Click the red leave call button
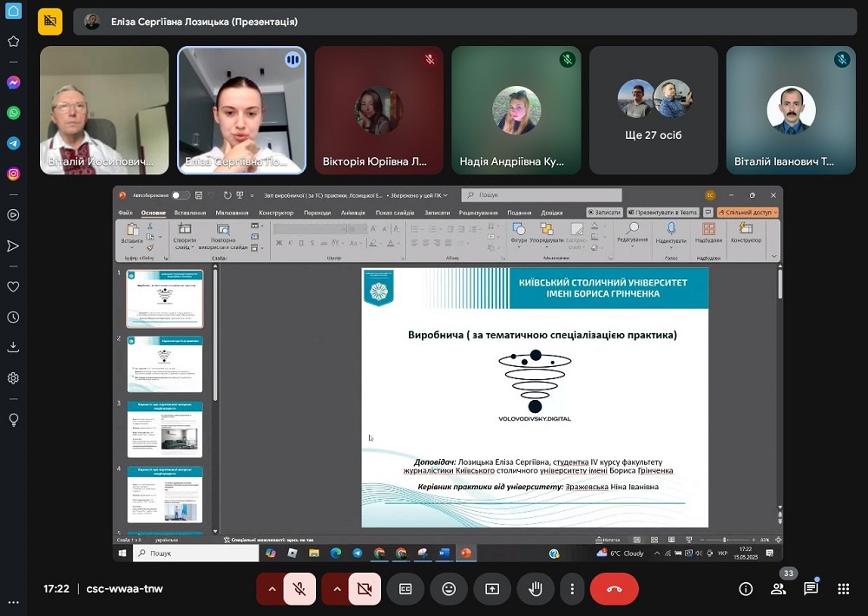This screenshot has height=616, width=868. (x=615, y=588)
